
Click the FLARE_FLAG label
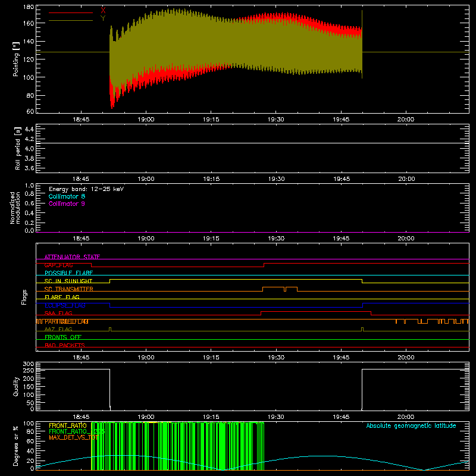[x=62, y=297]
